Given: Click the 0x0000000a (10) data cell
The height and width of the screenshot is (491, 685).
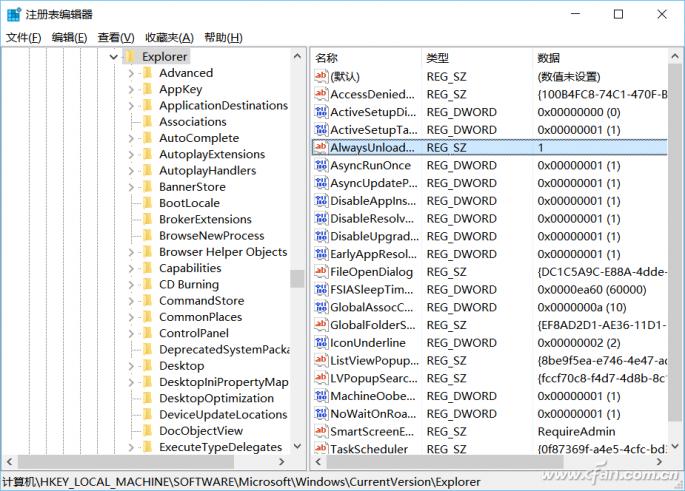Looking at the screenshot, I should tap(582, 308).
